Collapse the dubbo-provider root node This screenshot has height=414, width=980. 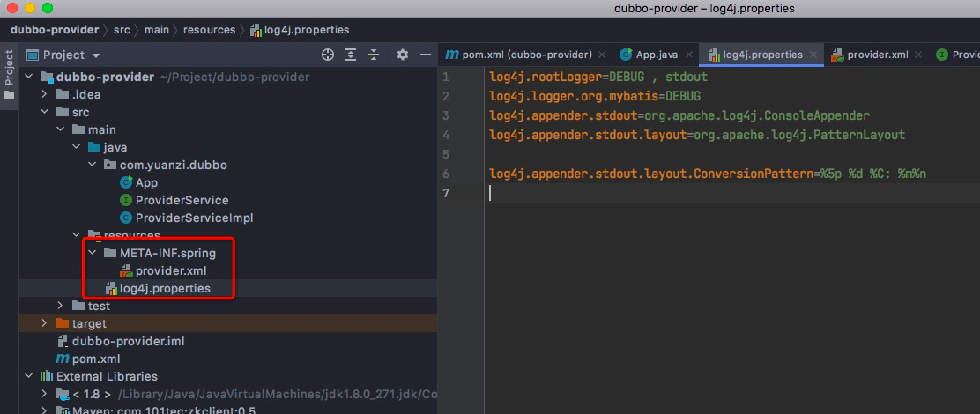point(28,77)
